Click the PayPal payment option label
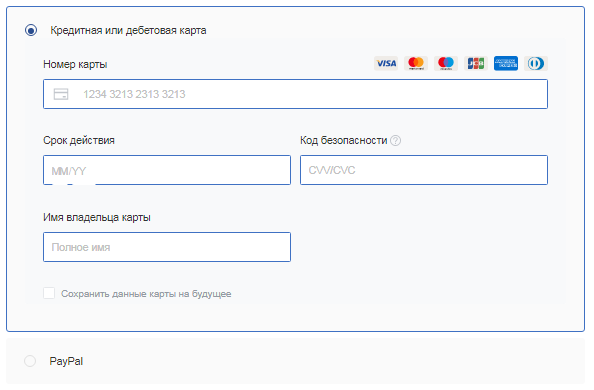This screenshot has width=594, height=390. [66, 361]
